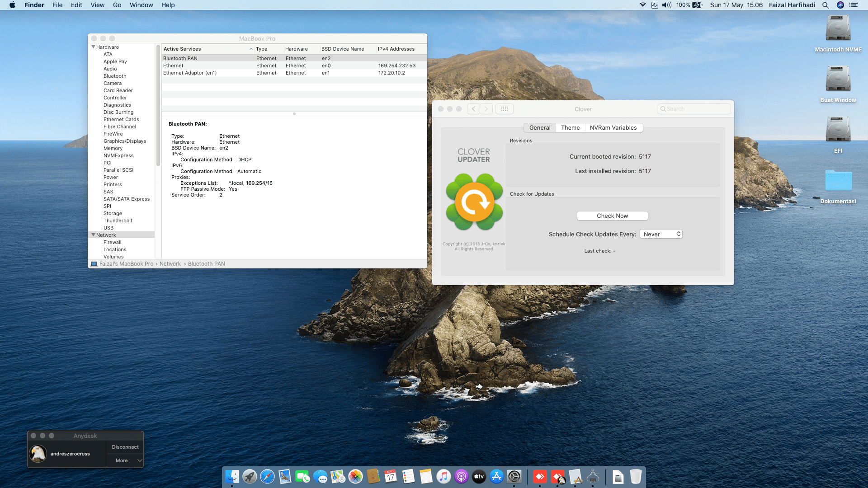Open Notes app in dock

coord(426,476)
